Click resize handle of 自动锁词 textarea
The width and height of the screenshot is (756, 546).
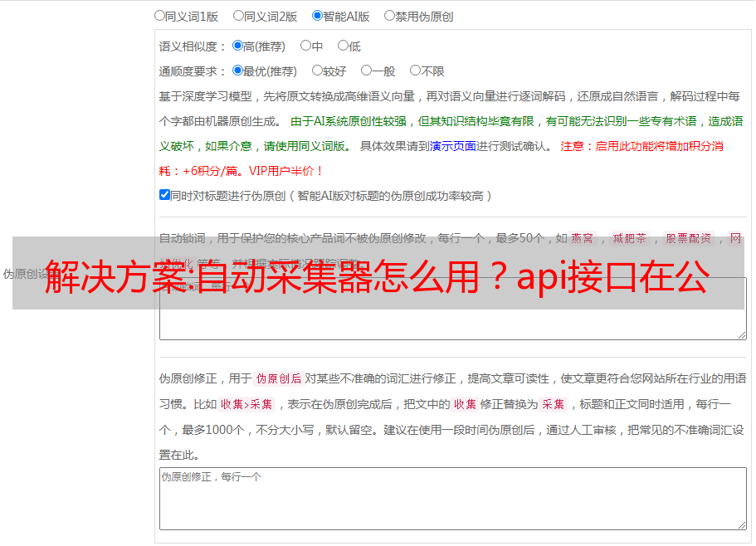[x=742, y=335]
